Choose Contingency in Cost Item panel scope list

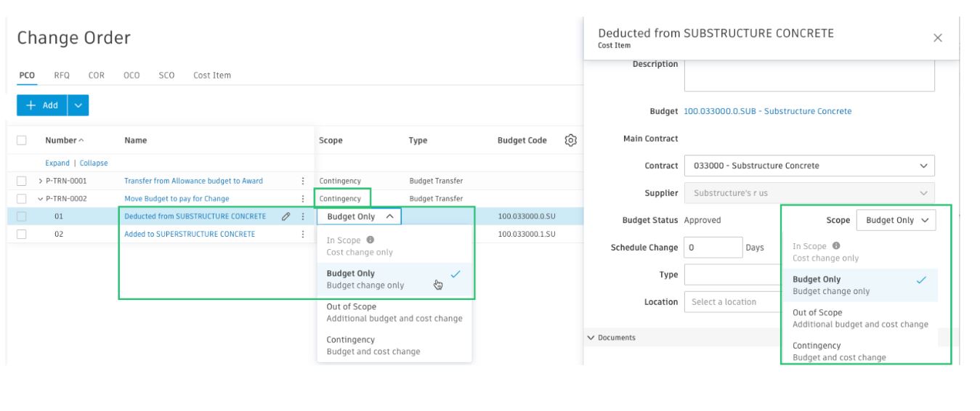[x=860, y=351]
